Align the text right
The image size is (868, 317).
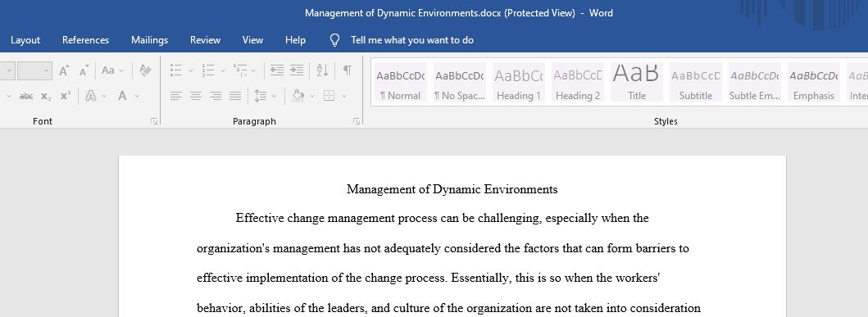216,97
